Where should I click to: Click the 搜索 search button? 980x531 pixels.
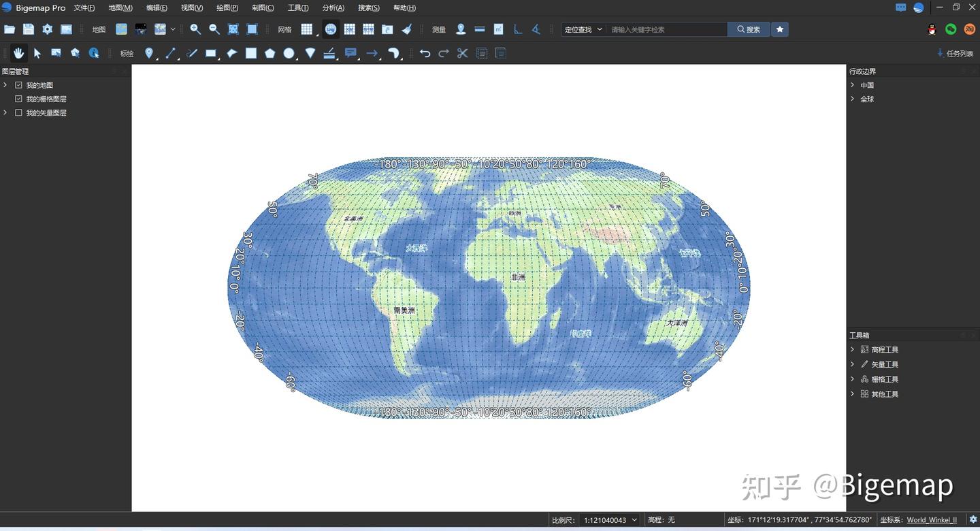(749, 29)
